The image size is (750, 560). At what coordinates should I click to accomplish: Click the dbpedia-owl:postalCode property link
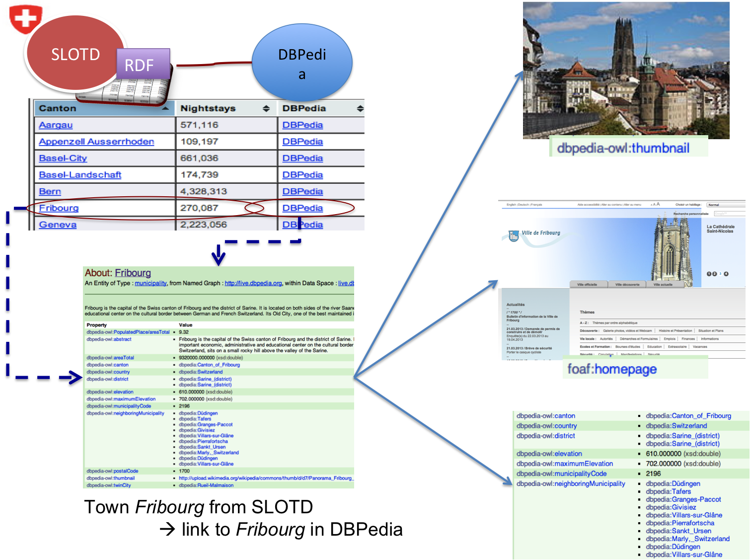point(113,471)
